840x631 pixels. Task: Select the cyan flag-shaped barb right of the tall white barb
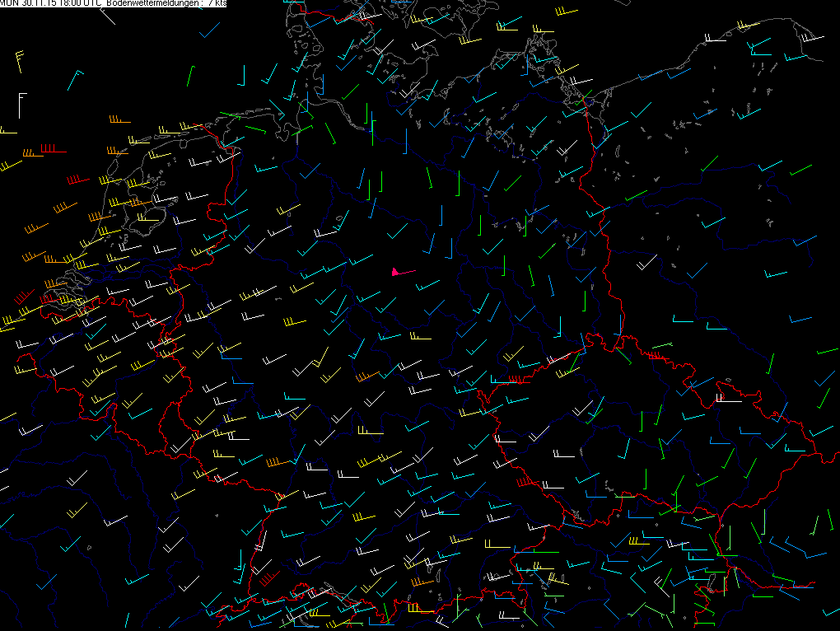click(x=77, y=79)
